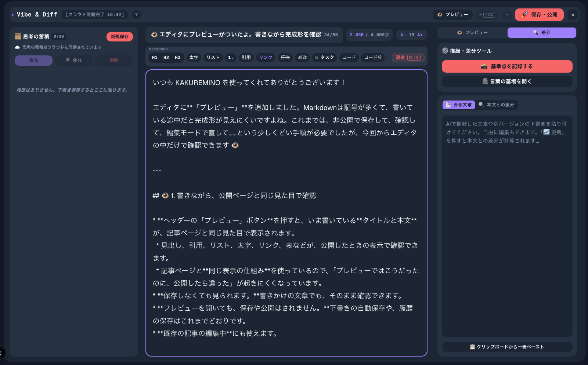Click the 復元 restore button
Viewport: 588px width, 365px height.
33,61
